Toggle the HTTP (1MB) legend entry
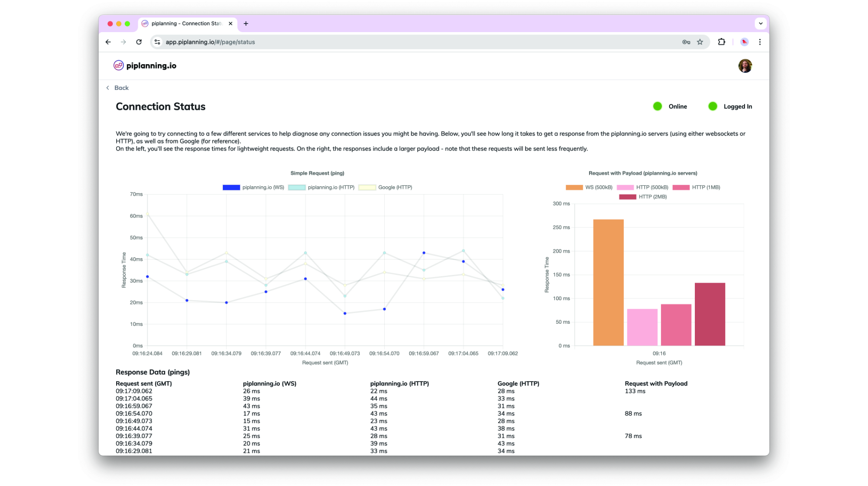 696,188
